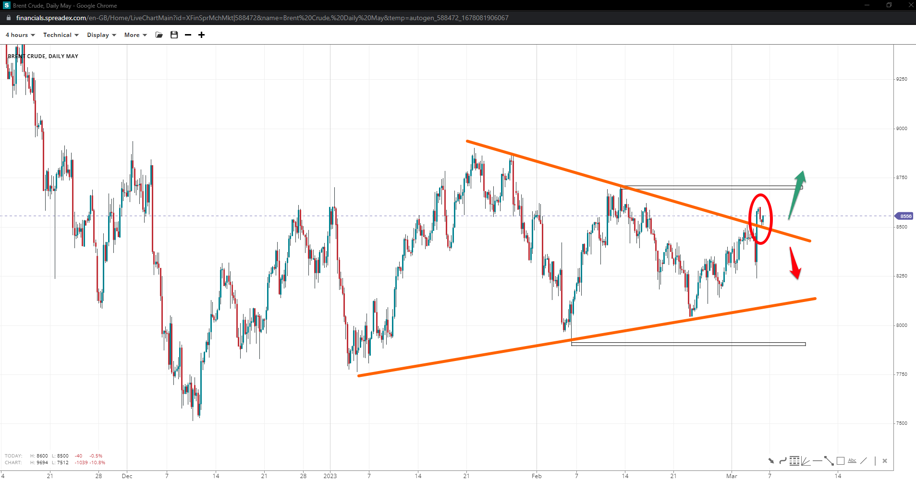Click the save chart floppy disk icon
This screenshot has width=916, height=481.
pyautogui.click(x=174, y=35)
